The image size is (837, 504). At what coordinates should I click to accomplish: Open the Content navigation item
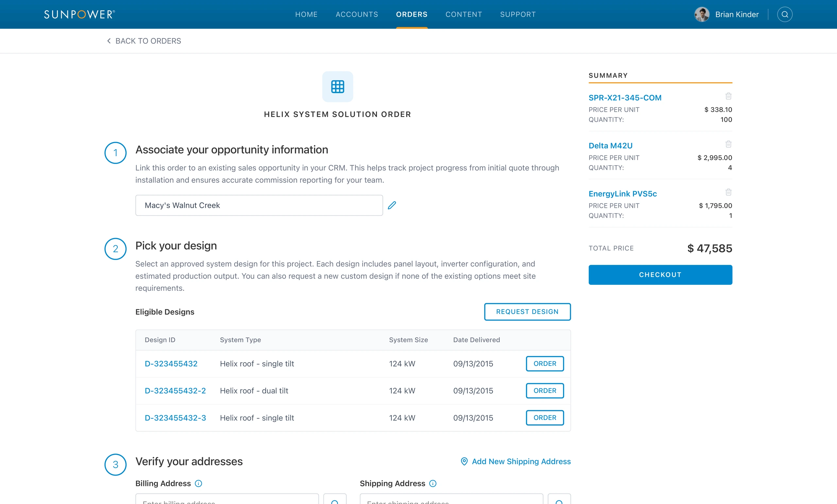pyautogui.click(x=464, y=14)
